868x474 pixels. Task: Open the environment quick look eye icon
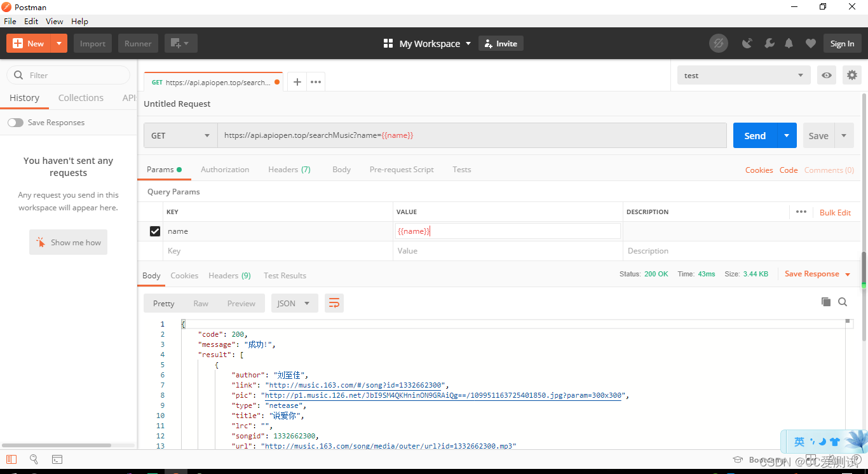(827, 75)
